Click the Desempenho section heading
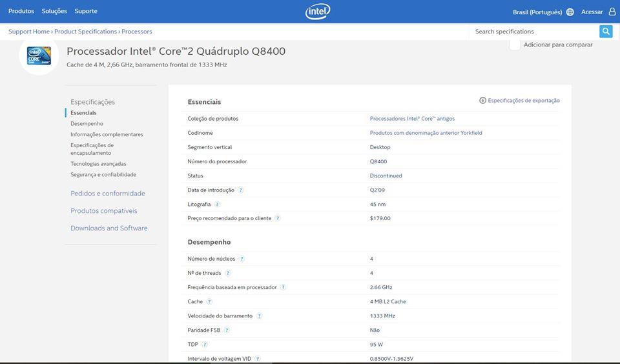Viewport: 620px width, 364px height. tap(209, 242)
